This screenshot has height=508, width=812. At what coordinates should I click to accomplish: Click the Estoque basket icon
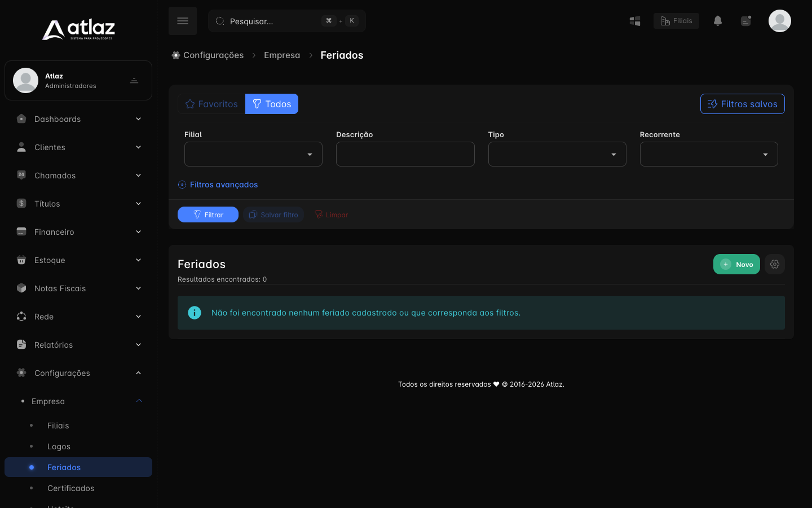(x=21, y=260)
